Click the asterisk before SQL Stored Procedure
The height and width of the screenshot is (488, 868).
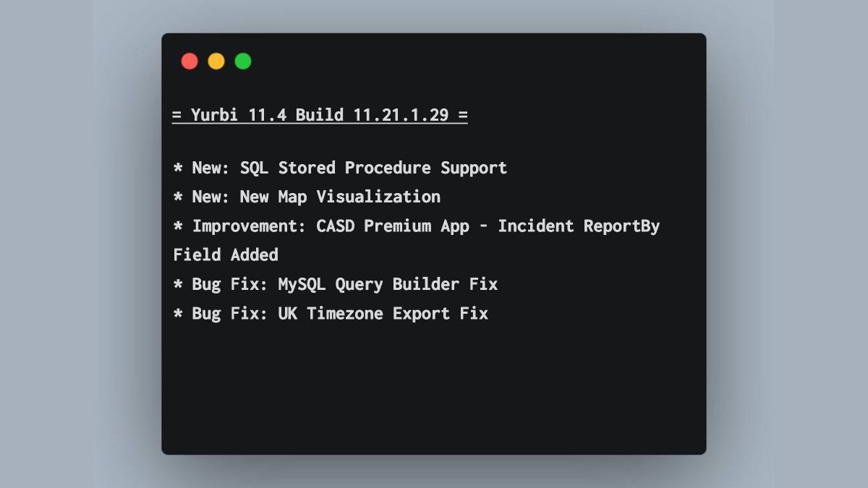coord(178,168)
